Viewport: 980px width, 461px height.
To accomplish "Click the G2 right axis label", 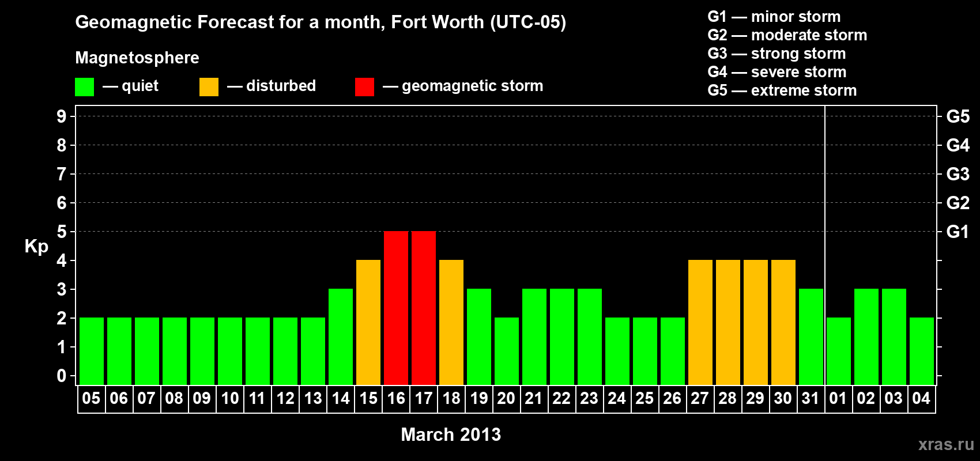I will 958,203.
